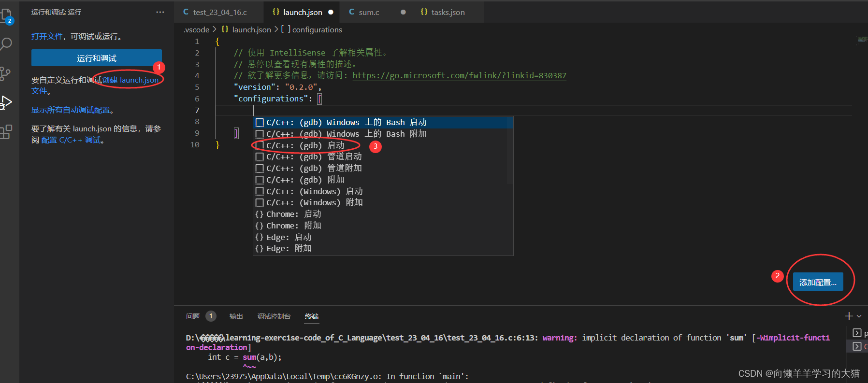Open the 问题 panel tab

click(193, 316)
